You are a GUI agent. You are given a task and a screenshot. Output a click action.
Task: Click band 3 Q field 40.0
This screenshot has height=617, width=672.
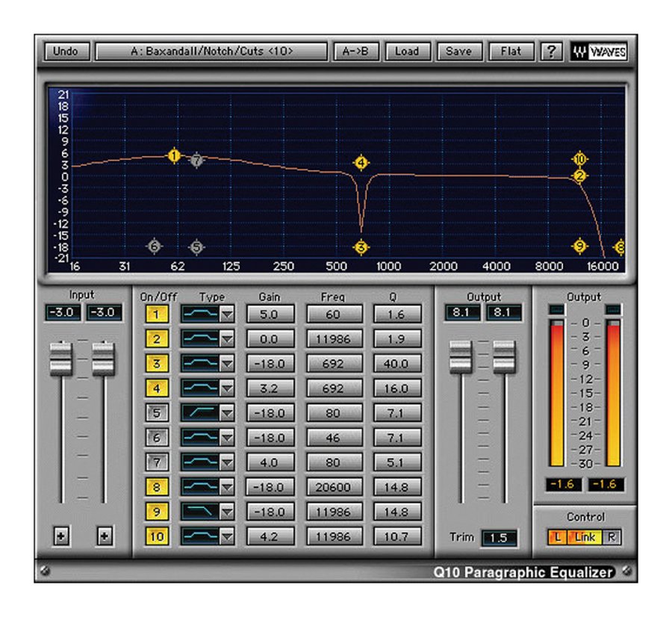point(396,364)
